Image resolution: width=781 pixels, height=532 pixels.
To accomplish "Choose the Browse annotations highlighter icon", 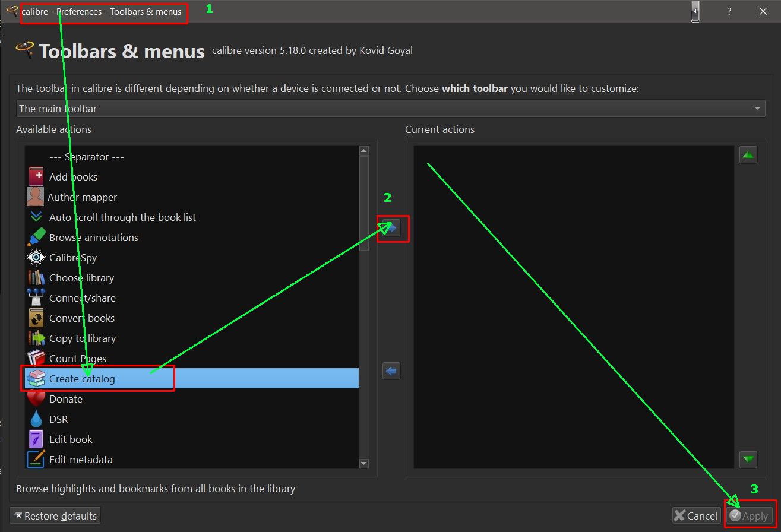I will [36, 237].
